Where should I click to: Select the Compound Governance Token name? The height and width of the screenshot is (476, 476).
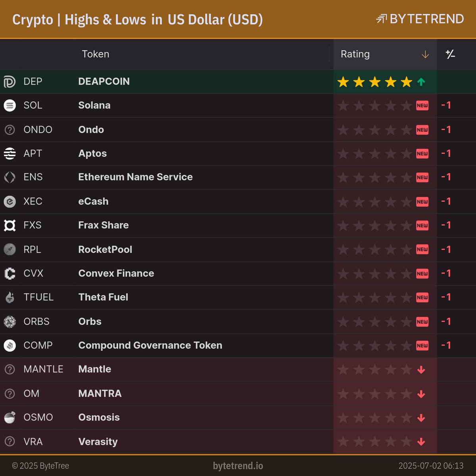point(150,345)
